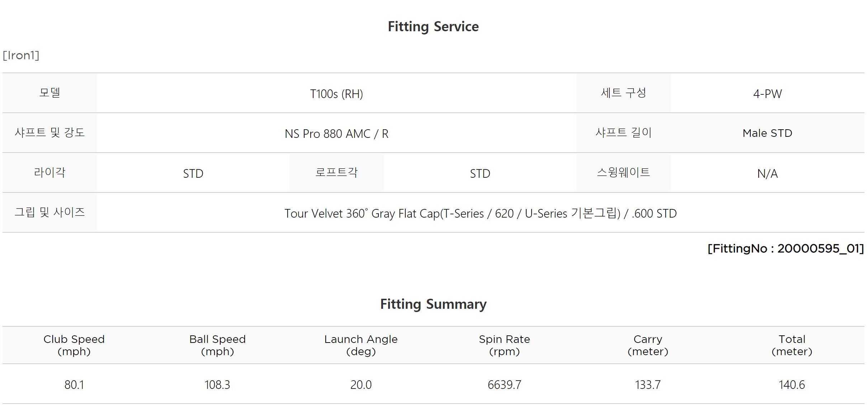Select the 133.7 carry distance value

coord(648,385)
